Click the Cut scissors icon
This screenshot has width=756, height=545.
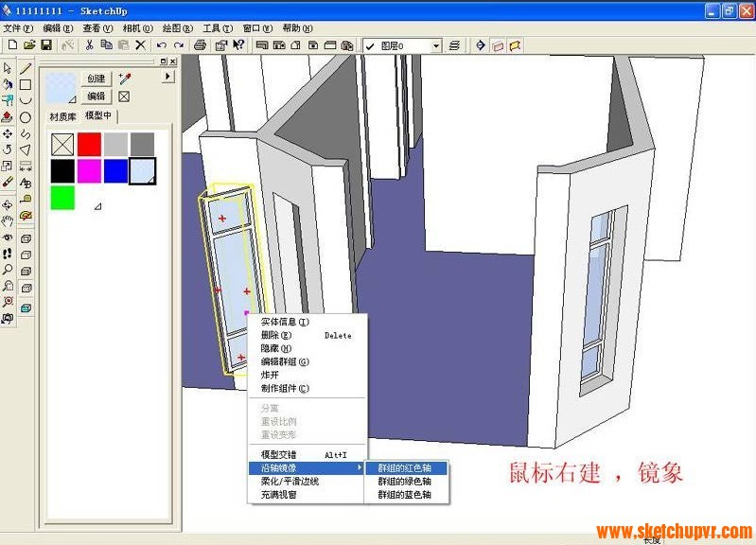click(x=89, y=45)
